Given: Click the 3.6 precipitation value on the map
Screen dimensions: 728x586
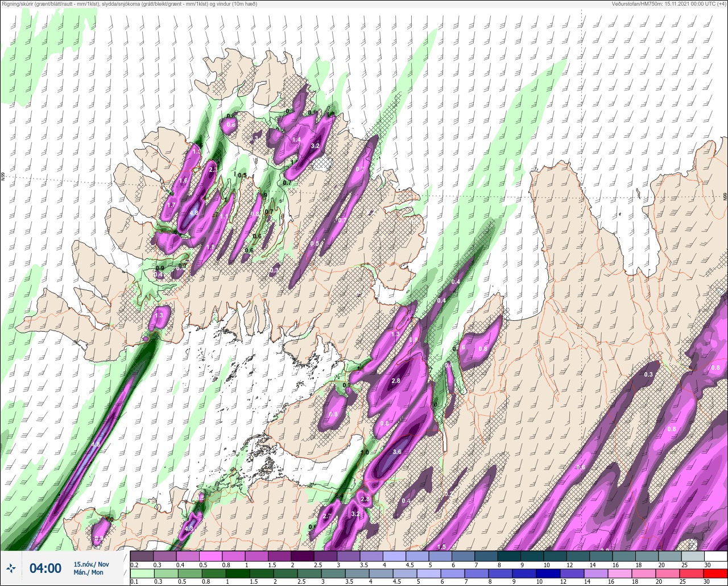Looking at the screenshot, I should pyautogui.click(x=397, y=452).
